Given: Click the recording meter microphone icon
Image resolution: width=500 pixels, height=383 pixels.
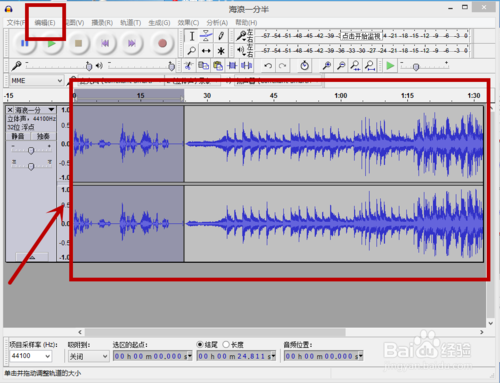Looking at the screenshot, I should coord(241,36).
